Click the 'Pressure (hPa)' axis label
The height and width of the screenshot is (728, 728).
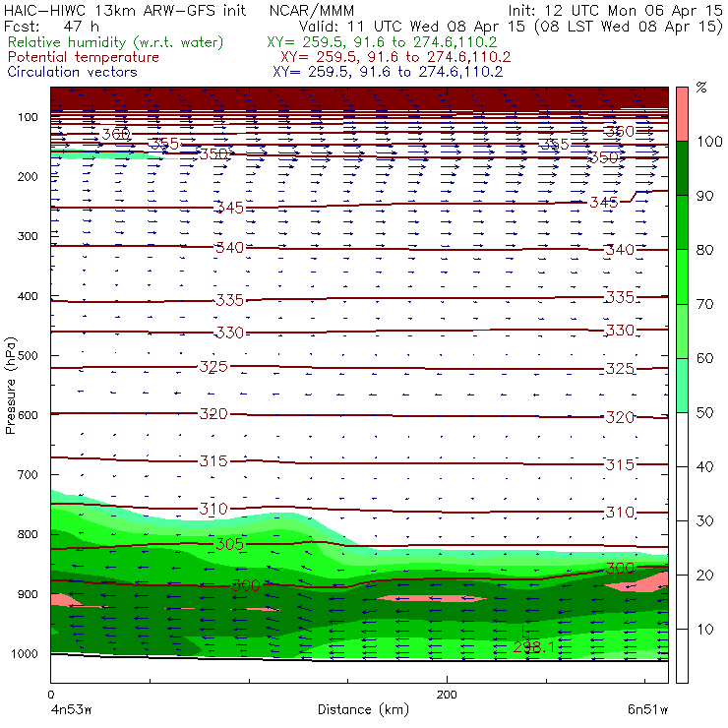click(10, 386)
